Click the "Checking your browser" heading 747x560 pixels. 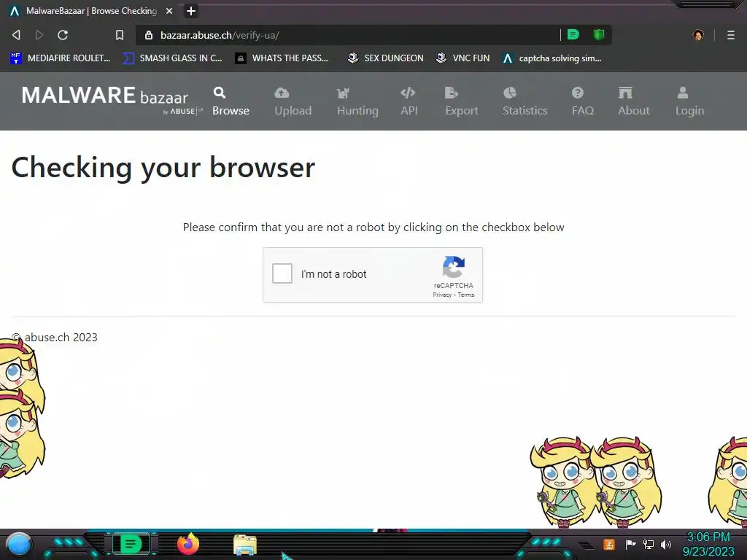163,168
